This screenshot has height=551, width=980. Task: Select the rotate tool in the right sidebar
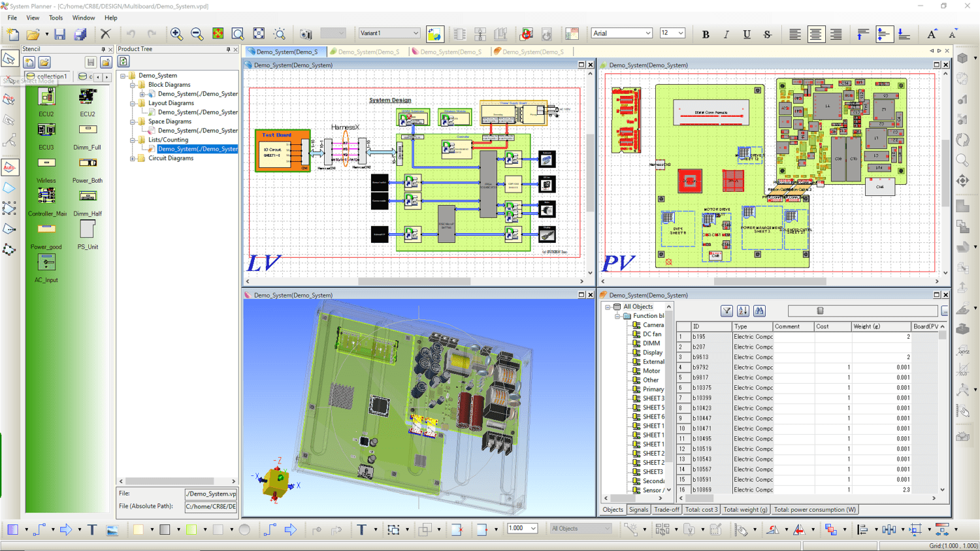coord(962,138)
